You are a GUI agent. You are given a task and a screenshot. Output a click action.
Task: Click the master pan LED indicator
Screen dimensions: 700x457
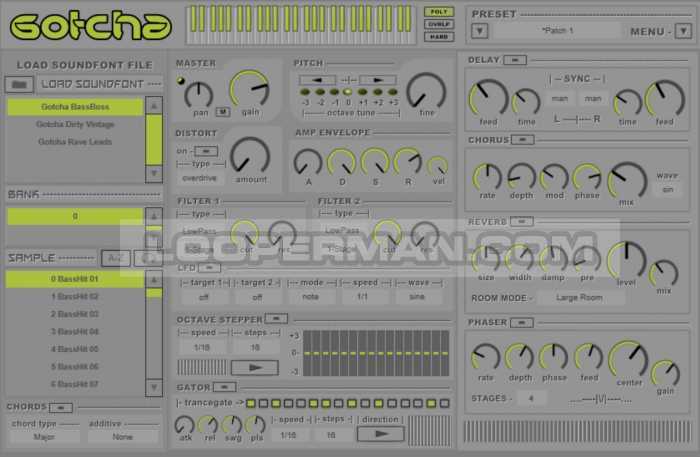tap(181, 81)
